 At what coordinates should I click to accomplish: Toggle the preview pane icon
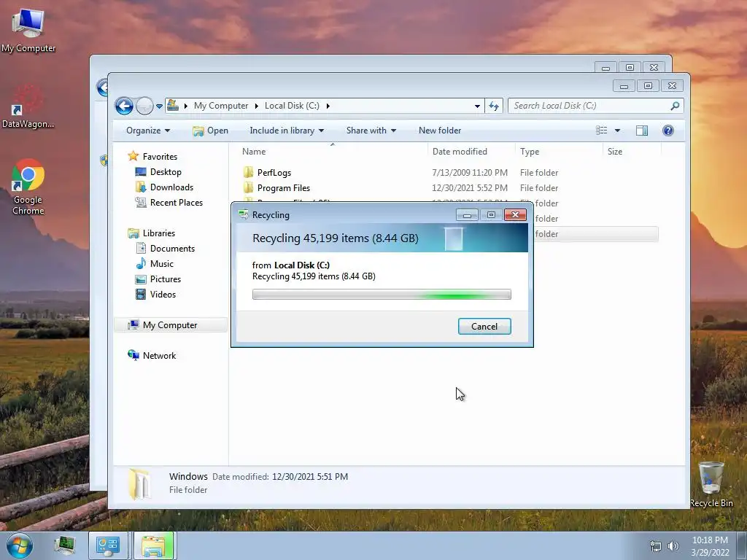pos(642,131)
